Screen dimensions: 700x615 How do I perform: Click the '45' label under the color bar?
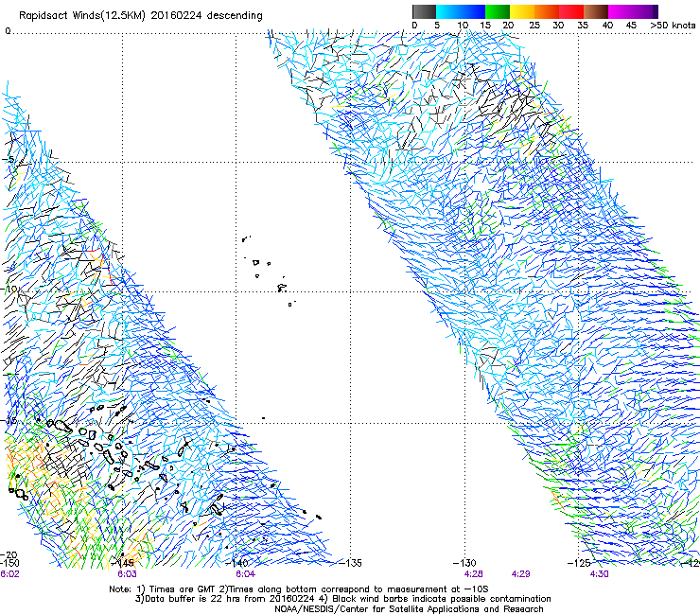pyautogui.click(x=631, y=26)
